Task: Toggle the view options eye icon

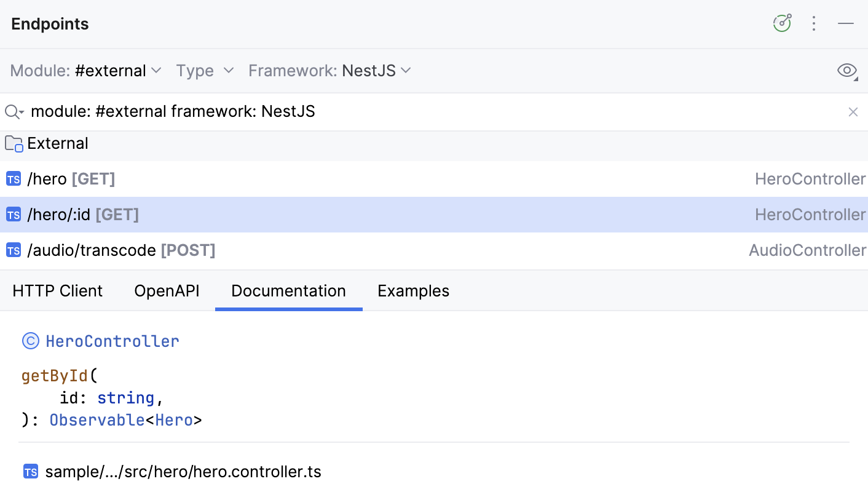Action: coord(847,70)
